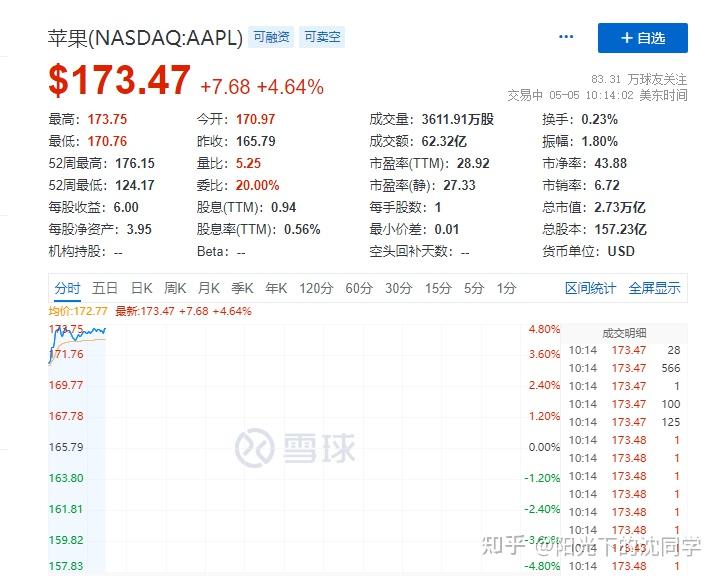This screenshot has height=576, width=719.
Task: Click the $173.47 current price
Action: click(119, 80)
